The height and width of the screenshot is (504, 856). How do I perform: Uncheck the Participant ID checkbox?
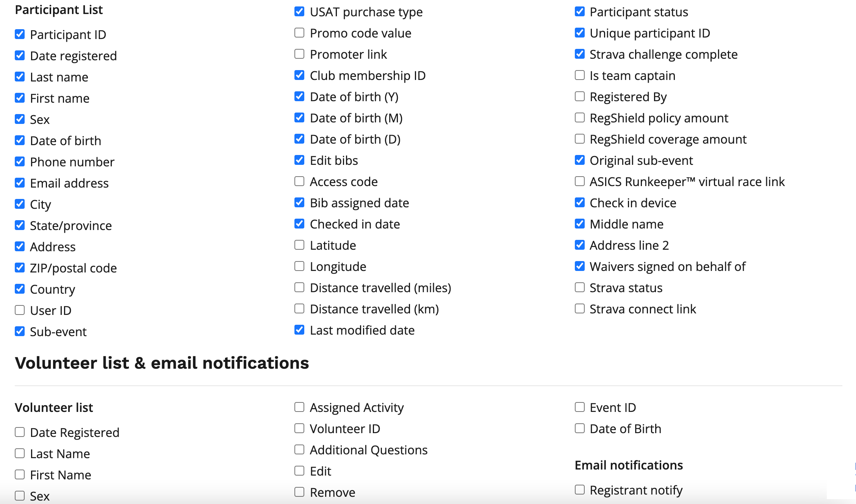[20, 34]
